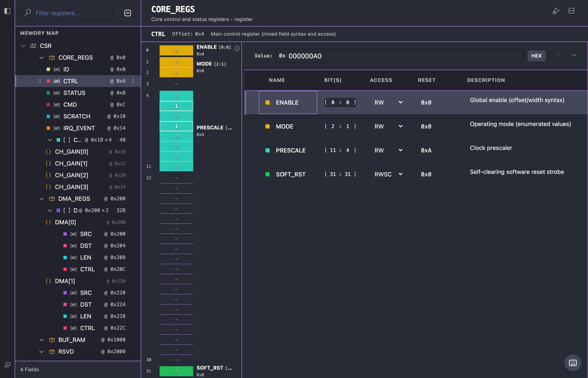This screenshot has height=378, width=588.
Task: Collapse the RSVD node
Action: click(x=41, y=352)
